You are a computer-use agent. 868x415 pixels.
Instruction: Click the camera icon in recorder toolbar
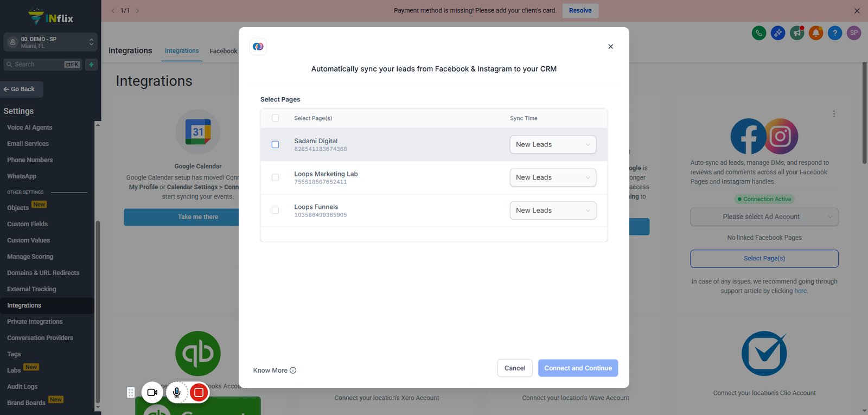(152, 392)
